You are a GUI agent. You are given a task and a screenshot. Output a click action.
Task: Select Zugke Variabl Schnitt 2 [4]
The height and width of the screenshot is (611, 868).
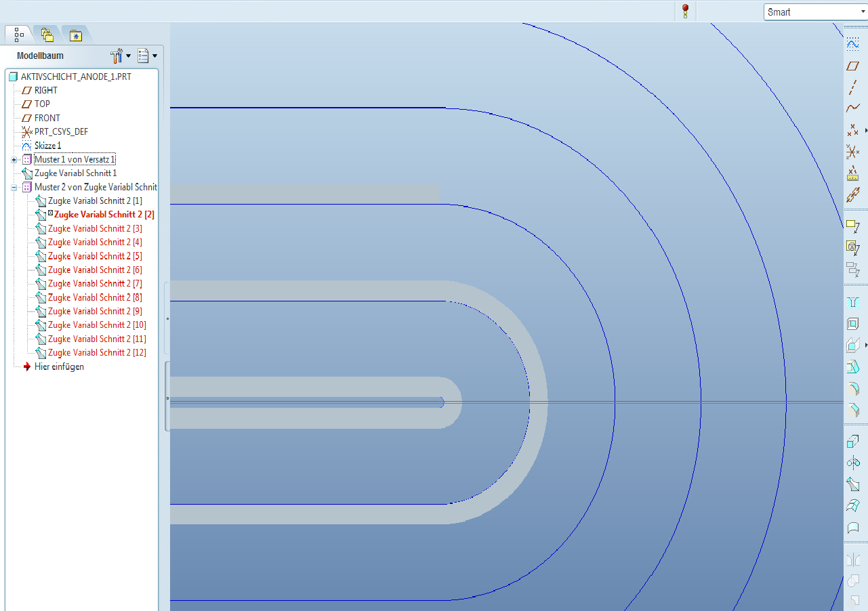pos(95,242)
